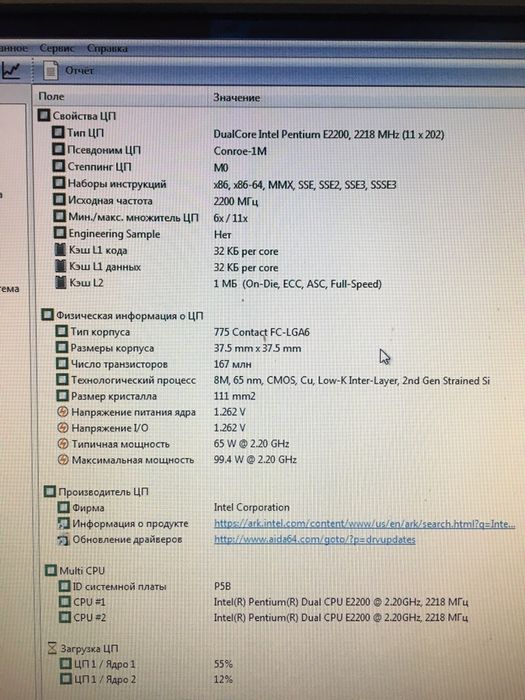Click the Значение column header
This screenshot has height=700, width=525.
(236, 97)
